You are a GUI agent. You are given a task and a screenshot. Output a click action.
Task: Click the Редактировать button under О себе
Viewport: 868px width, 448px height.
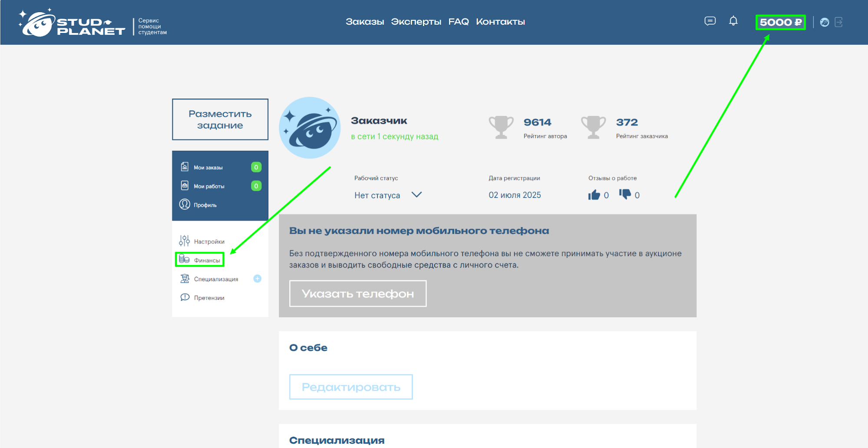pos(351,387)
